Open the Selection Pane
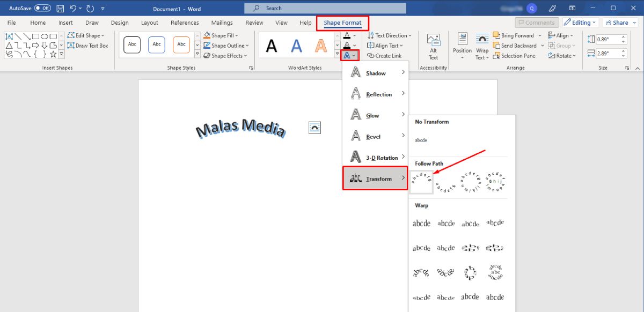Screen dimensions: 644x312 pos(514,56)
